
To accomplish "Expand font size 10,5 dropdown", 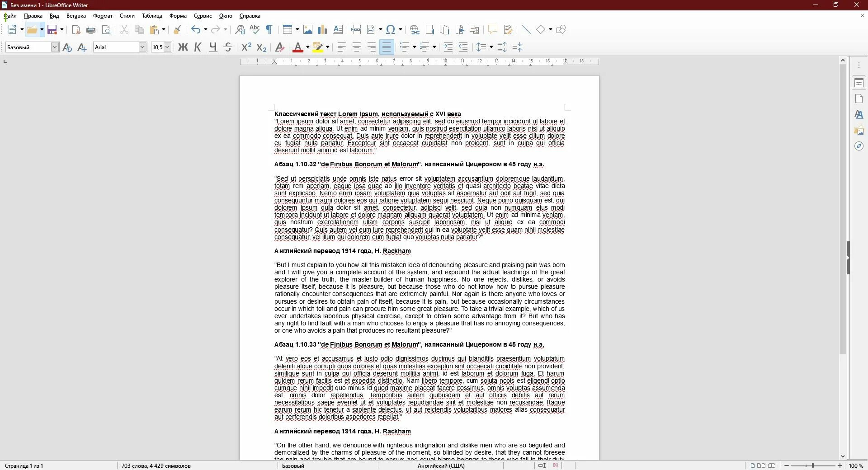I will [168, 47].
